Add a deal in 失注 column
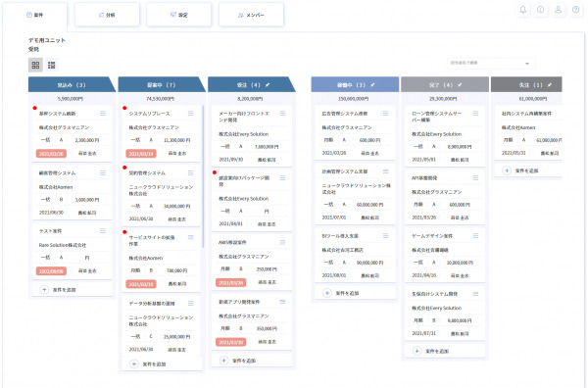Image resolution: width=588 pixels, height=388 pixels. [529, 170]
